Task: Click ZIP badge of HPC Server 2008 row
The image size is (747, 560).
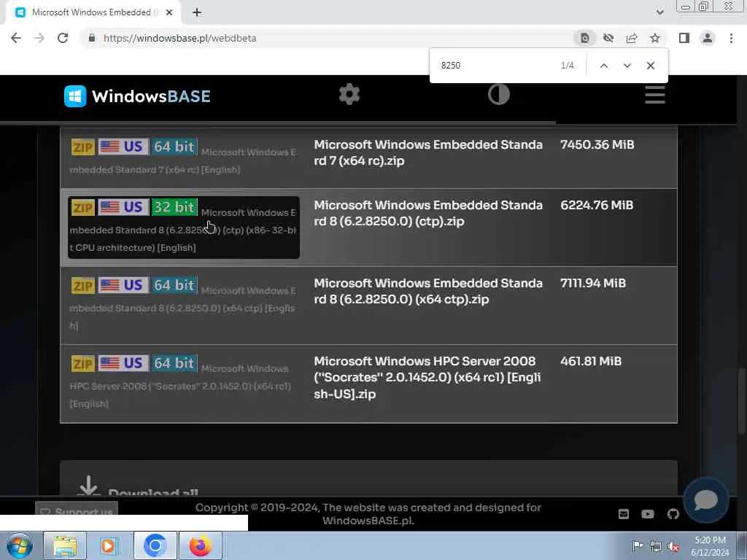Action: tap(83, 364)
